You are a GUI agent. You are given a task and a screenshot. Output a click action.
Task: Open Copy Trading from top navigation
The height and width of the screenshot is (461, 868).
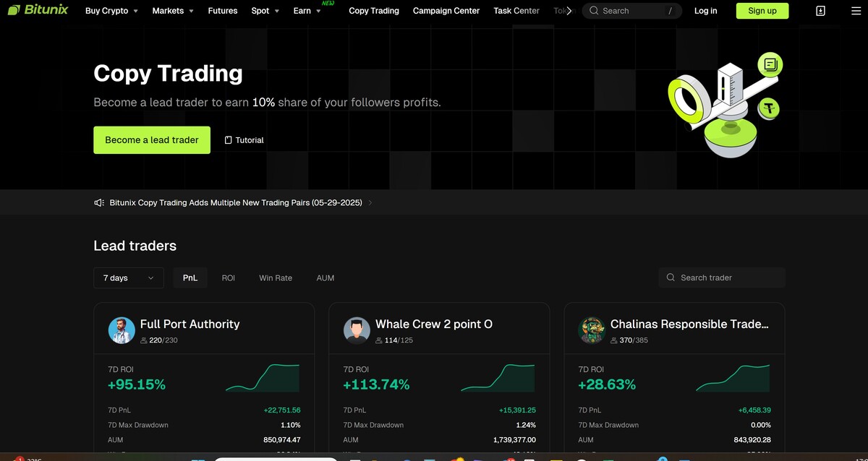[x=373, y=11]
